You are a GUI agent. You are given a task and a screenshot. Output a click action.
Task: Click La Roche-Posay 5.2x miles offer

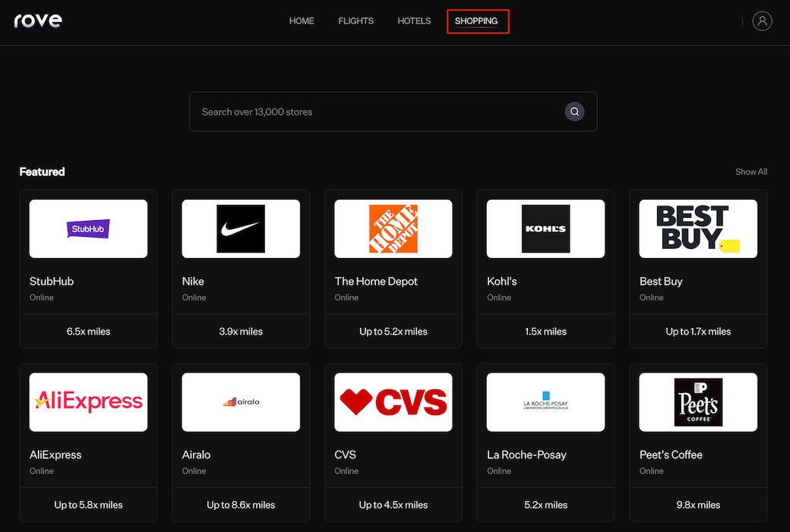tap(545, 505)
